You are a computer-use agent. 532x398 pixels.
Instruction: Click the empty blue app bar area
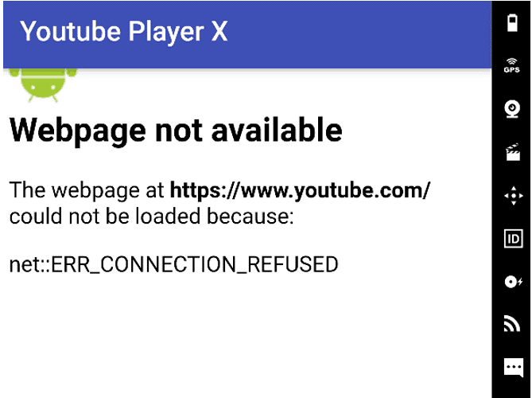[x=359, y=34]
